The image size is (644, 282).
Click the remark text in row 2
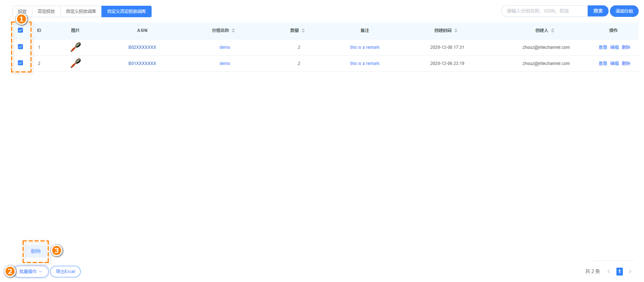coord(365,64)
